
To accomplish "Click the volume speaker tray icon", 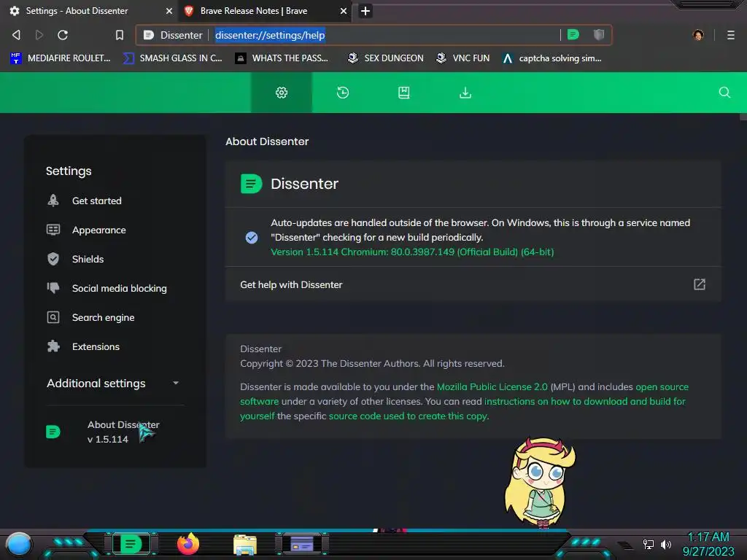I will pos(666,544).
